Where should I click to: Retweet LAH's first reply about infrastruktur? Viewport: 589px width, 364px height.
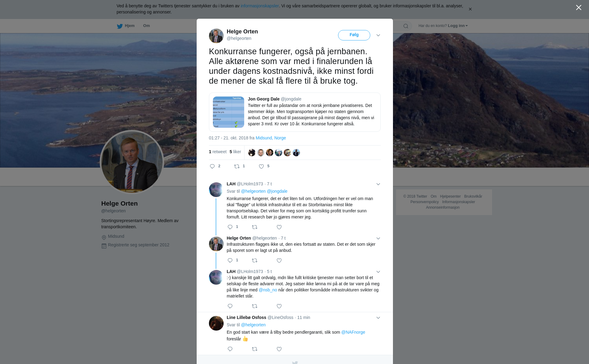point(255,227)
